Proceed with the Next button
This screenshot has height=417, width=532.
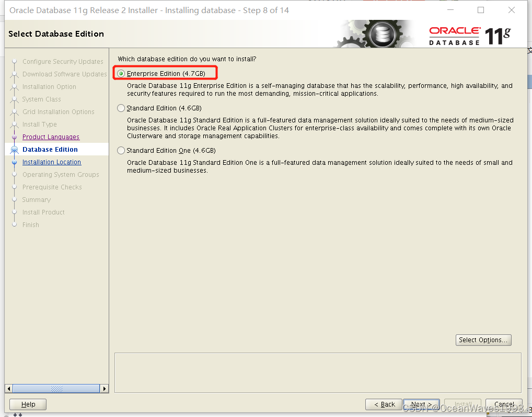421,404
